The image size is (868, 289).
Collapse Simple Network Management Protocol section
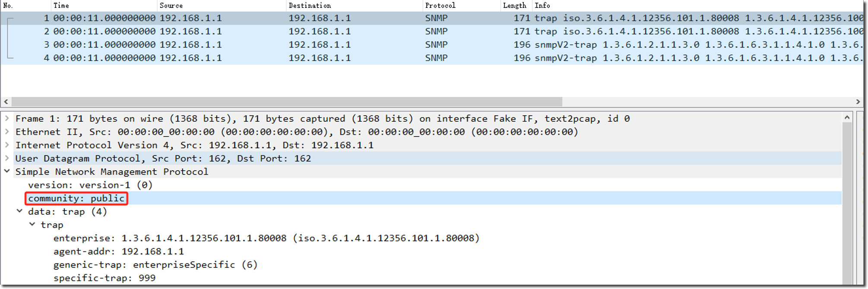[7, 171]
